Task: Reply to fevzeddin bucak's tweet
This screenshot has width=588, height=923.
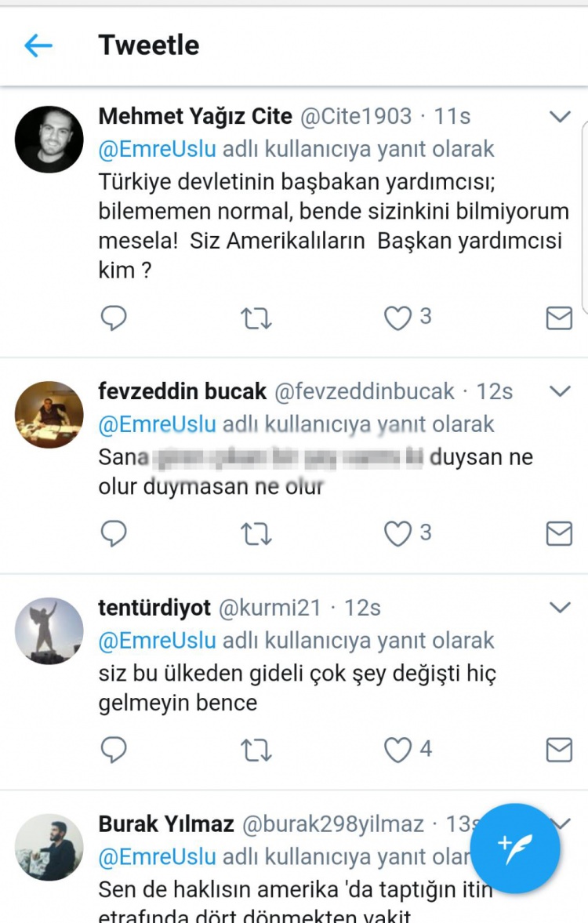Action: 114,534
